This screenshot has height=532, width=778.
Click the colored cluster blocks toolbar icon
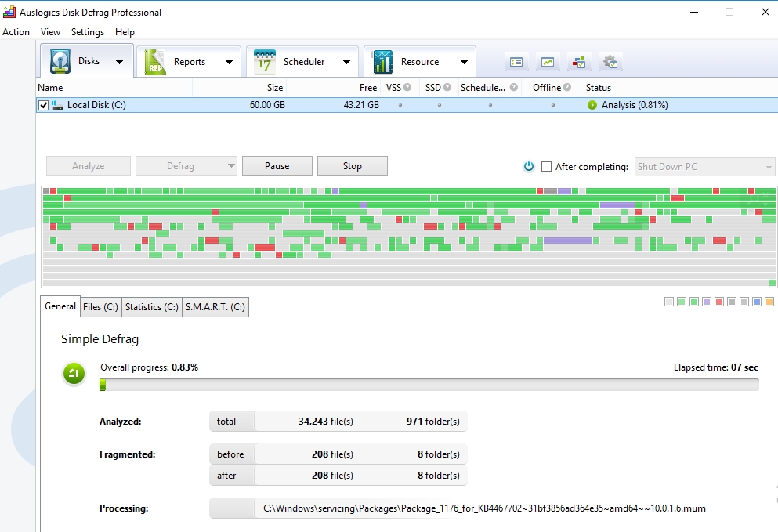click(x=579, y=62)
